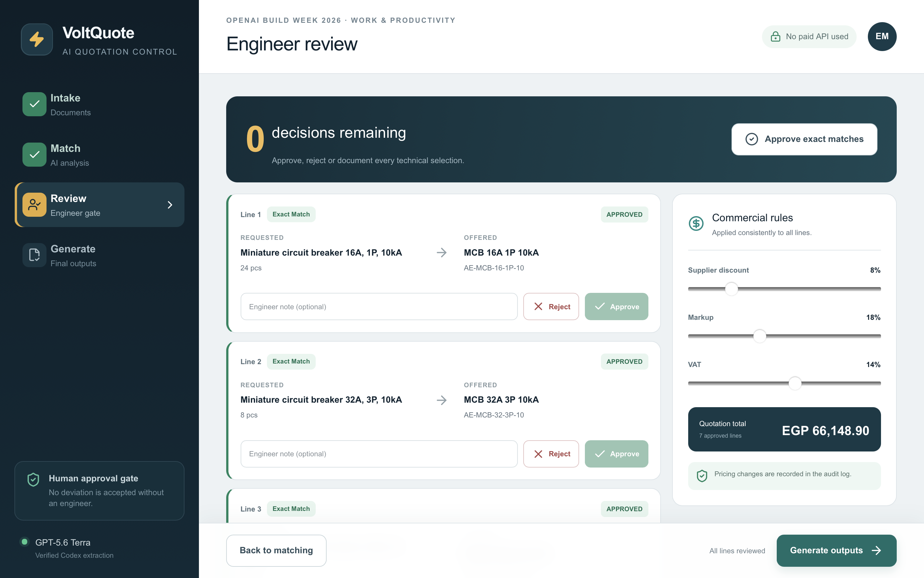The image size is (924, 578).
Task: Click part number AE-MCB-16-1P-10
Action: click(494, 268)
